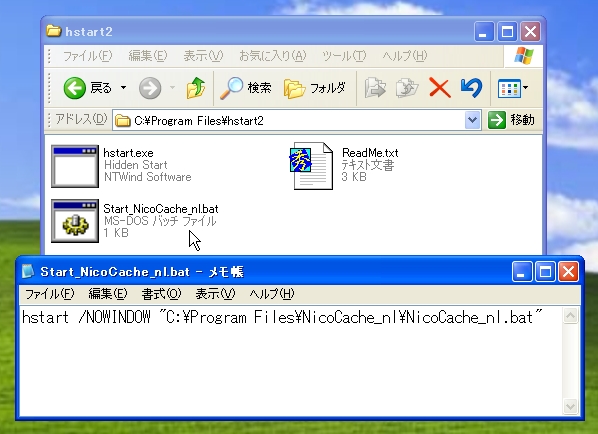The width and height of the screenshot is (598, 434).
Task: Open the Back history dropdown arrow
Action: click(124, 88)
